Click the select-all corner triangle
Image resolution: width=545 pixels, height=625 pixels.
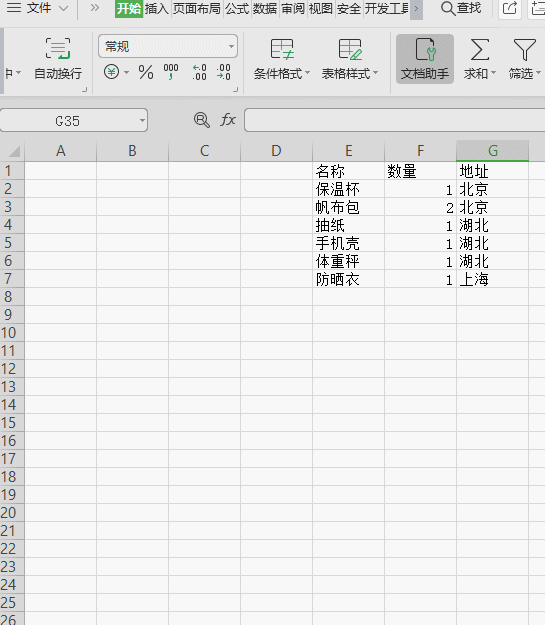click(x=14, y=151)
